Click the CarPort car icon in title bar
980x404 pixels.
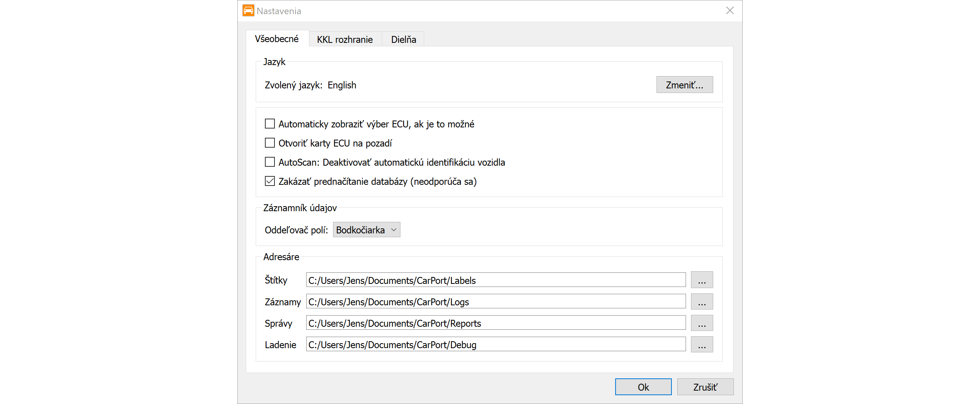[x=248, y=11]
